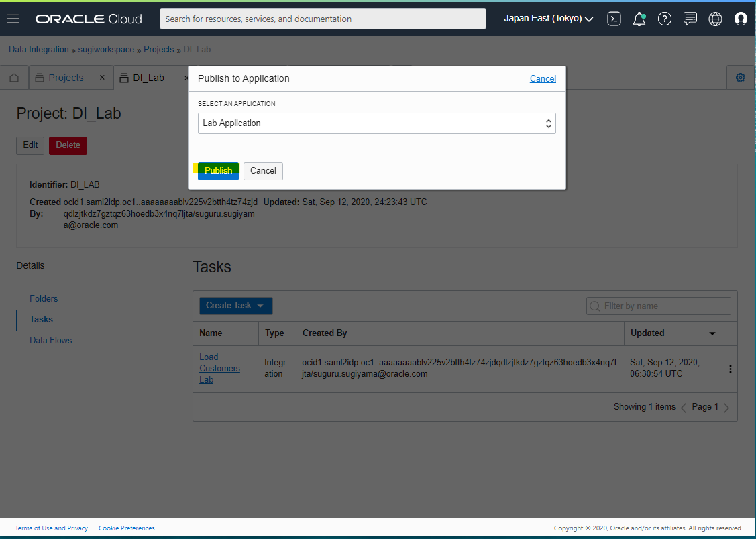
Task: Click the Publish button in dialog
Action: pos(218,171)
